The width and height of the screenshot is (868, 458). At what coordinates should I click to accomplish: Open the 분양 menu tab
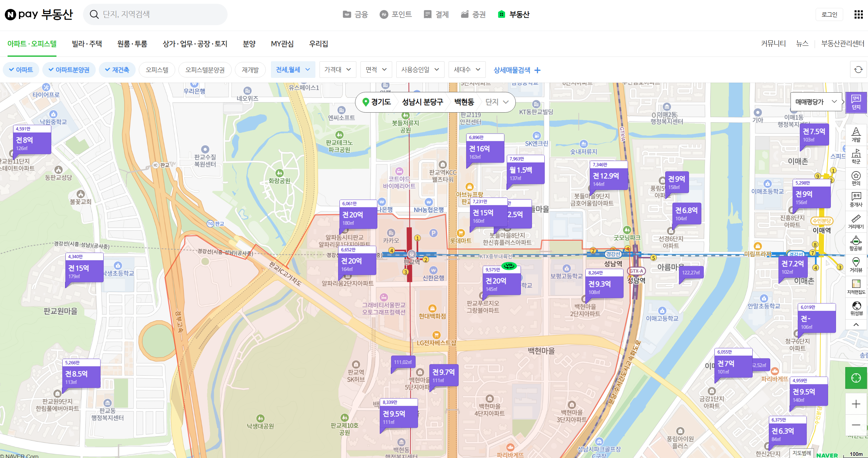249,44
